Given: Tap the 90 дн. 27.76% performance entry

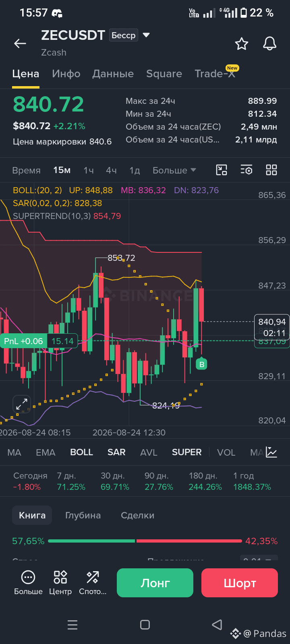Looking at the screenshot, I should click(159, 481).
